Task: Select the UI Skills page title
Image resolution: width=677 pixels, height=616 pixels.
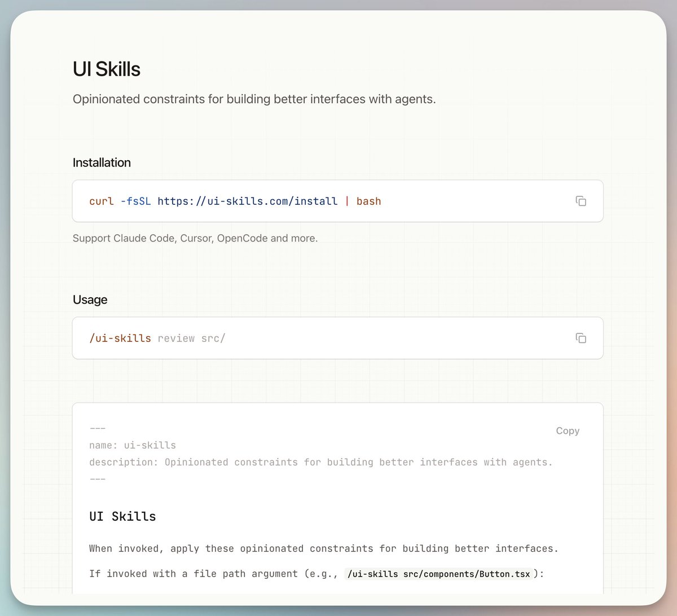Action: click(x=107, y=69)
